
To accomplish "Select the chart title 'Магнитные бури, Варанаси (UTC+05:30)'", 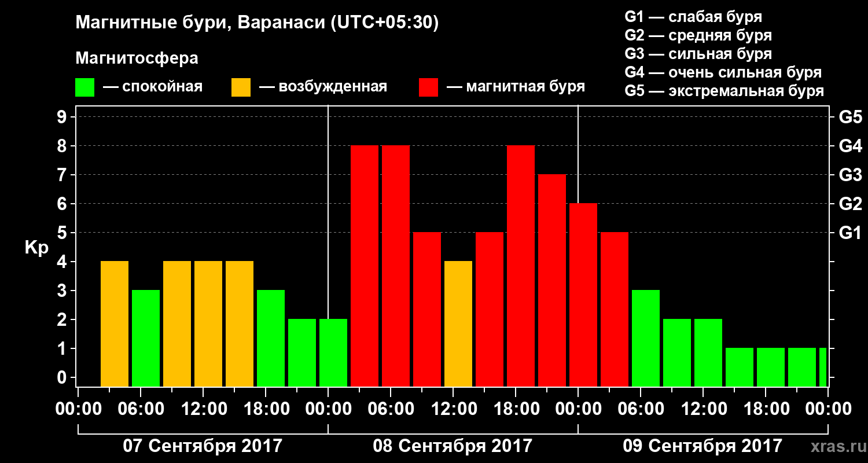I will point(257,23).
